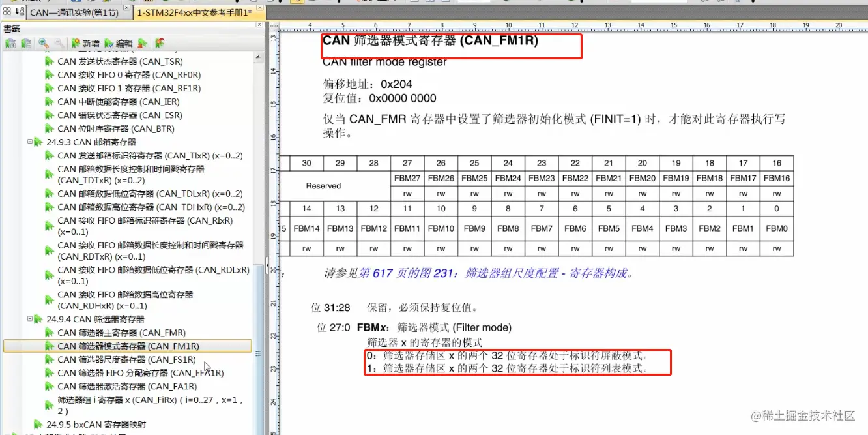868x435 pixels.
Task: Click the FBM16 cell in register table
Action: [x=777, y=178]
